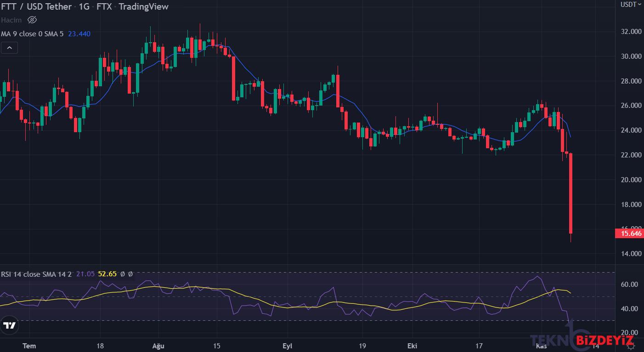Image resolution: width=644 pixels, height=352 pixels.
Task: Click the 14.000 price axis label
Action: [631, 254]
